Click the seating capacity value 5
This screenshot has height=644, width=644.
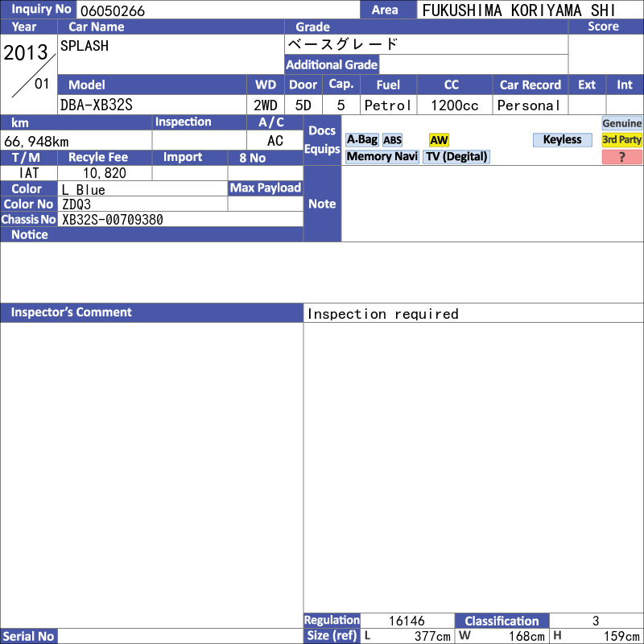[341, 105]
